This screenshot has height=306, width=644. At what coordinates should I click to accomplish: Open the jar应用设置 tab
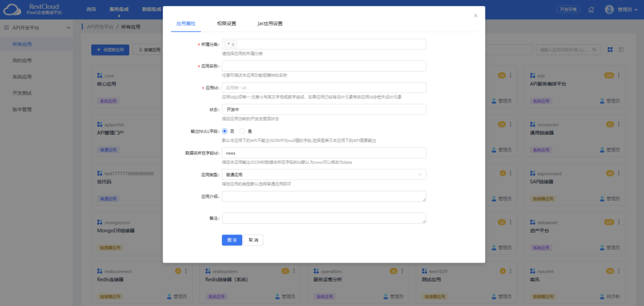click(x=270, y=24)
